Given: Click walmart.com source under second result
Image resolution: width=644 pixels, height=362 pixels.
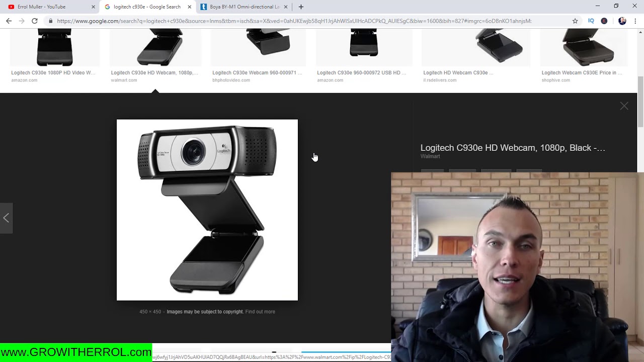Looking at the screenshot, I should point(124,80).
